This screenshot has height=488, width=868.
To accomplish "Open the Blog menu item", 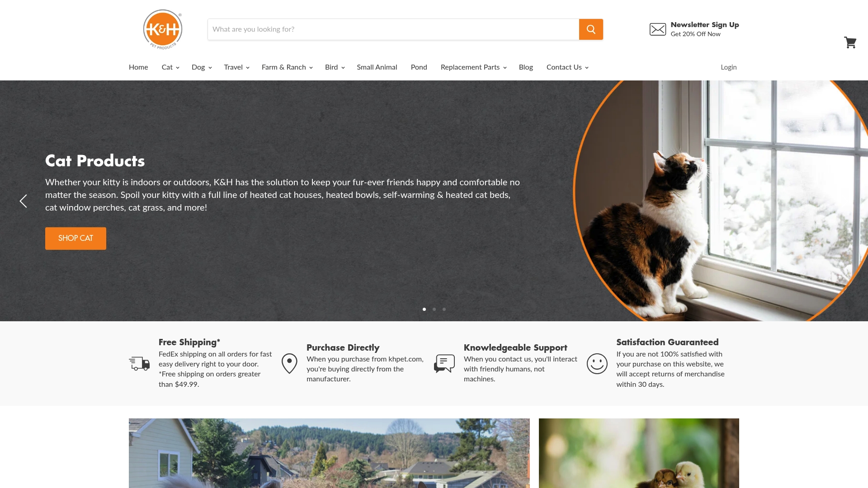I will point(526,67).
